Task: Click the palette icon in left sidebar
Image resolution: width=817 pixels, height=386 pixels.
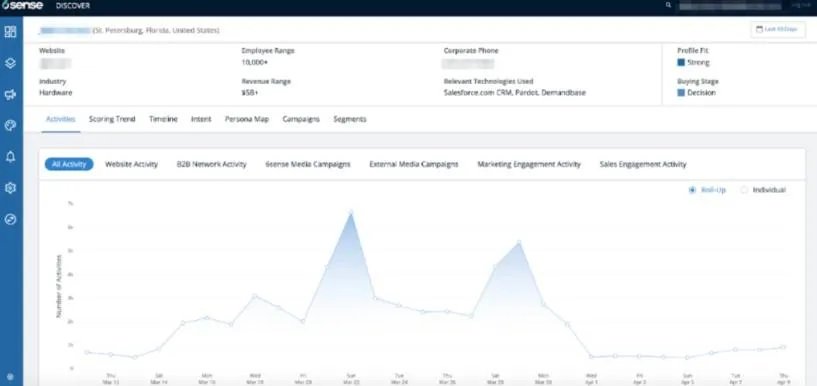Action: click(x=10, y=126)
